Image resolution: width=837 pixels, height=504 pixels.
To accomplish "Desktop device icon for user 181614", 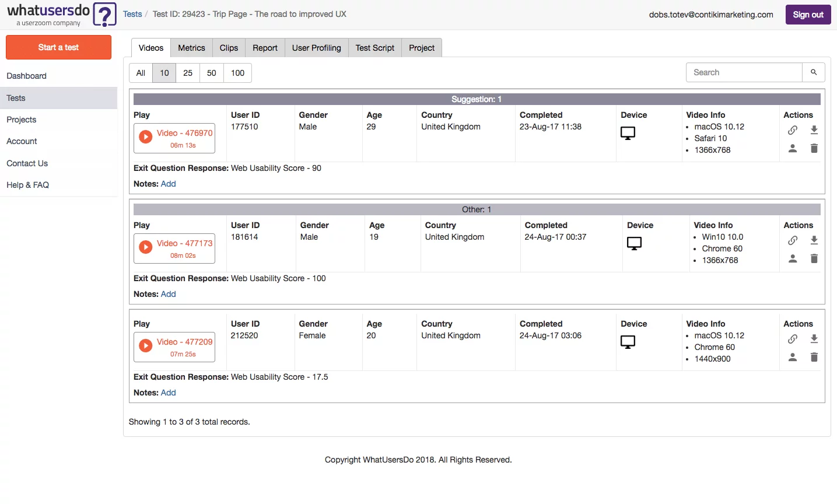I will pyautogui.click(x=635, y=244).
